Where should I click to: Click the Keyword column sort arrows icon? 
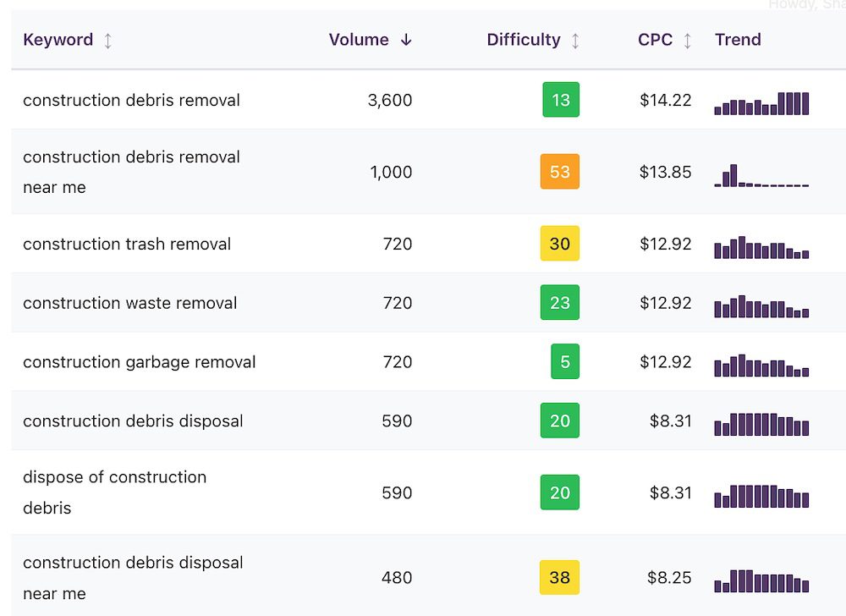tap(107, 41)
